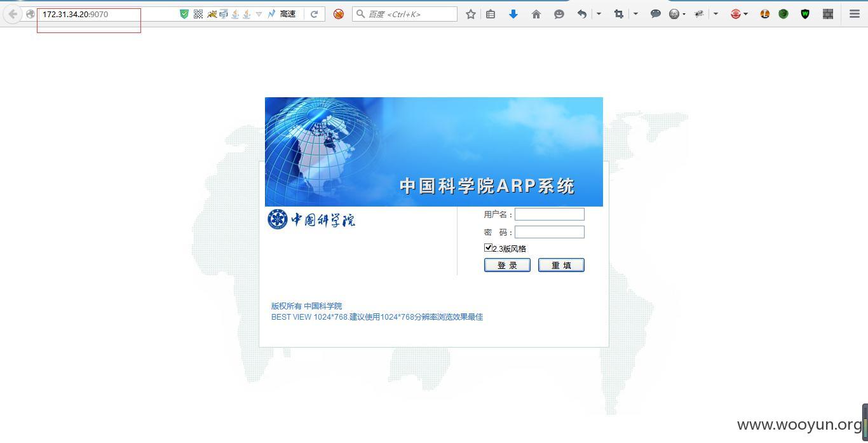Click the second Java cup icon
Viewport: 868px width, 443px height.
pos(247,14)
